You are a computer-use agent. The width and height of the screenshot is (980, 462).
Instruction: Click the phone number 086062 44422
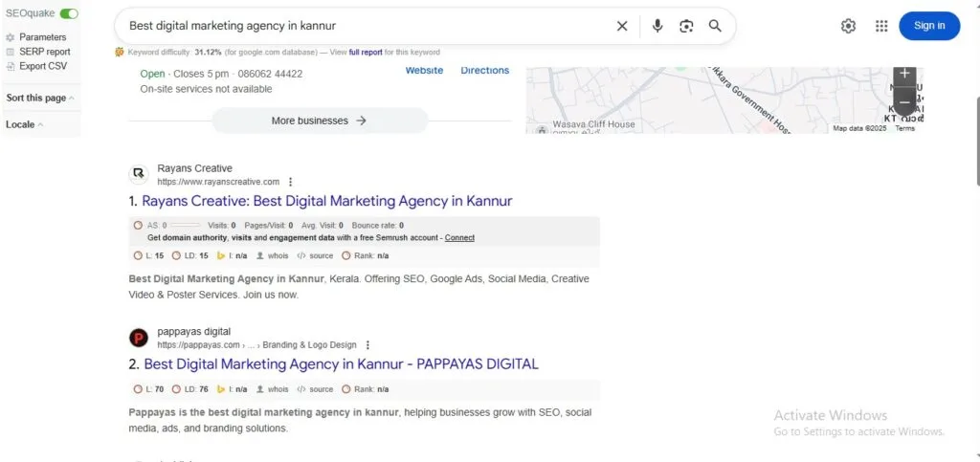[x=270, y=74]
